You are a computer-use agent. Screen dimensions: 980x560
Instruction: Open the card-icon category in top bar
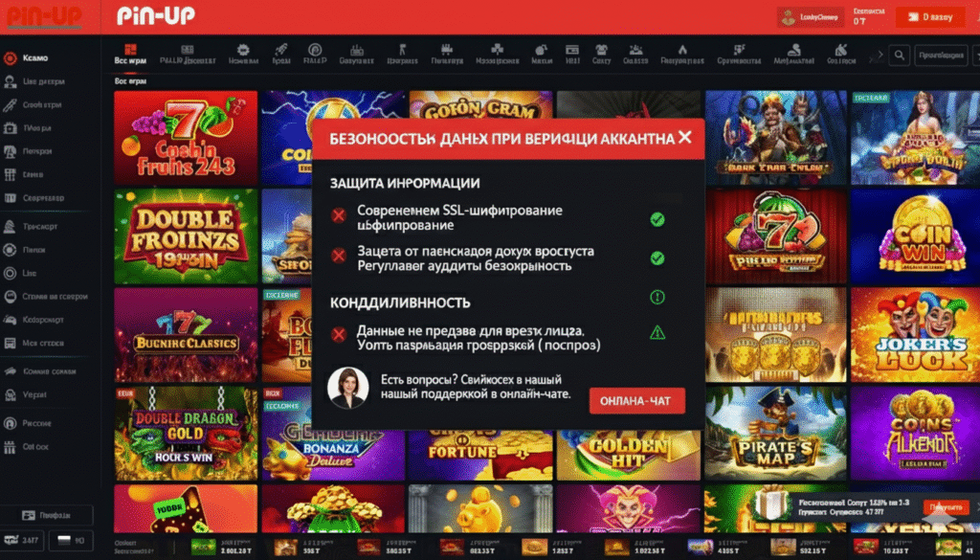(x=572, y=55)
